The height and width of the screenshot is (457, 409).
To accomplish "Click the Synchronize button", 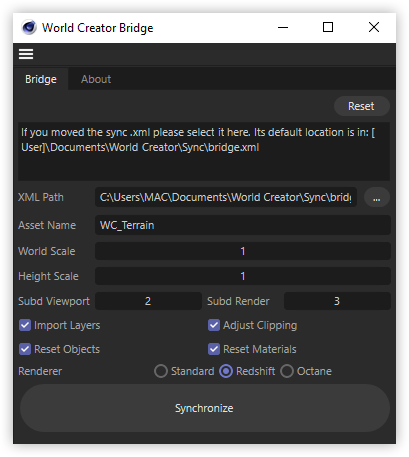I will tap(205, 408).
